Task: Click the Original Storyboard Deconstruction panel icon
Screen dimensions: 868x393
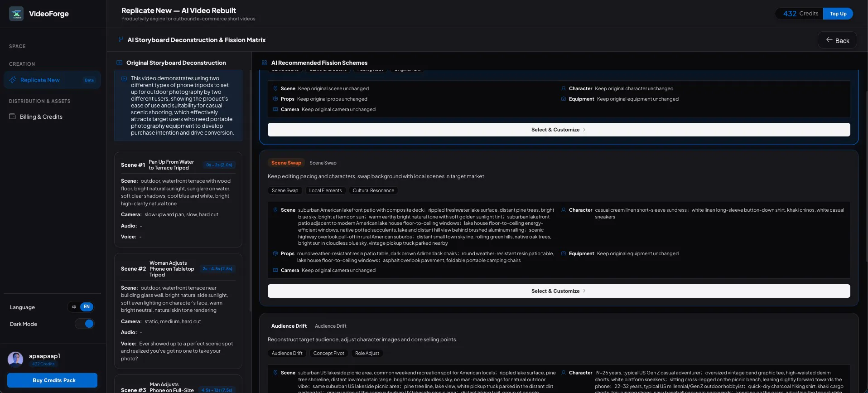Action: [120, 63]
